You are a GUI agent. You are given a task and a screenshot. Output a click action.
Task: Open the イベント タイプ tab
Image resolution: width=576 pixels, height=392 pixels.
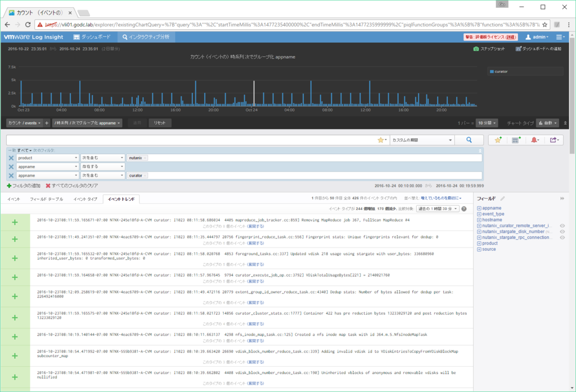tap(85, 199)
